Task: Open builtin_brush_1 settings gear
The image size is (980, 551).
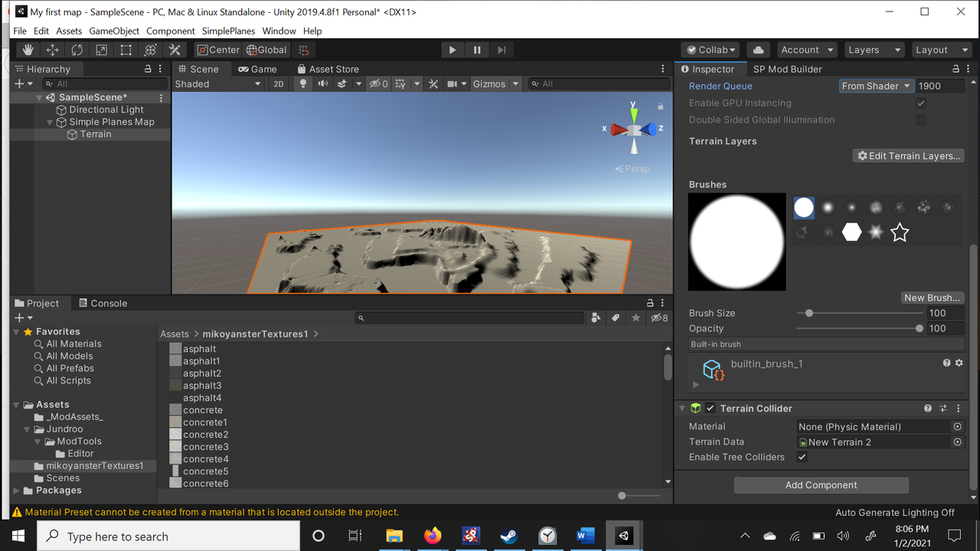Action: coord(959,363)
